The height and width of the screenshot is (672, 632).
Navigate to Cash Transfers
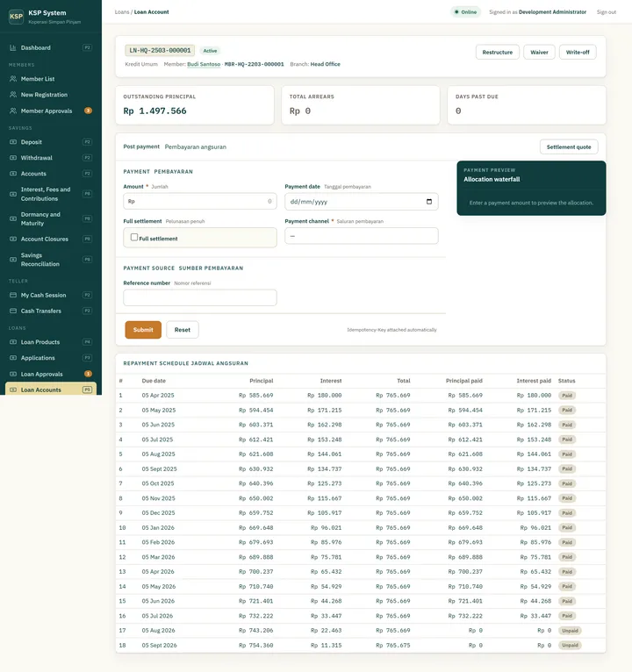coord(51,311)
